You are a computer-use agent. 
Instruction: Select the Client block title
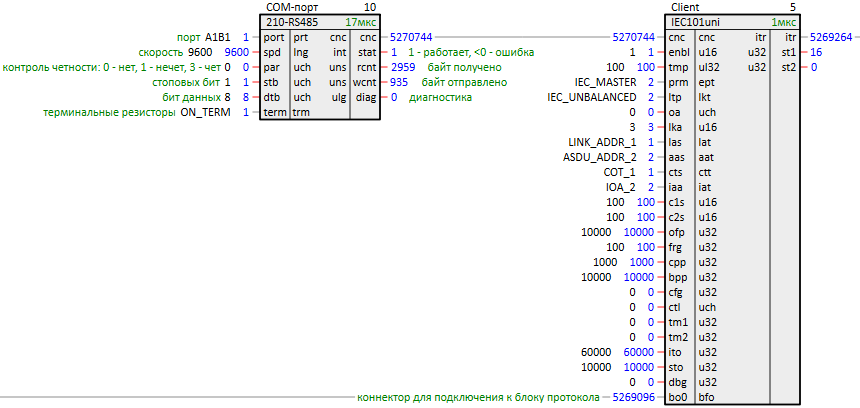pyautogui.click(x=684, y=7)
